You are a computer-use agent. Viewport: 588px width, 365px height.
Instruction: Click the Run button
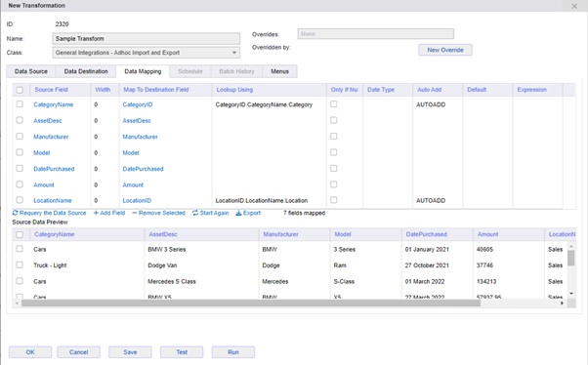coord(233,352)
